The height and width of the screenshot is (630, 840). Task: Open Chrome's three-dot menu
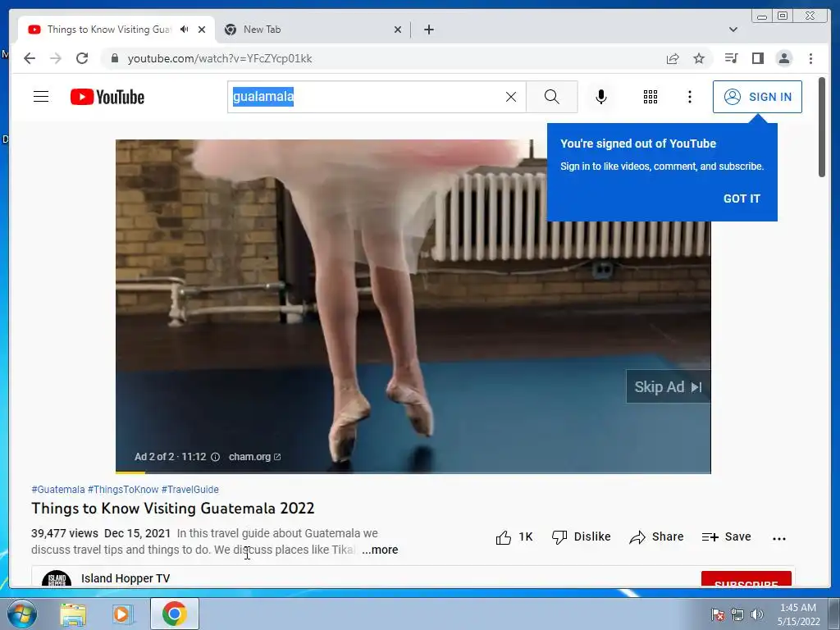811,58
